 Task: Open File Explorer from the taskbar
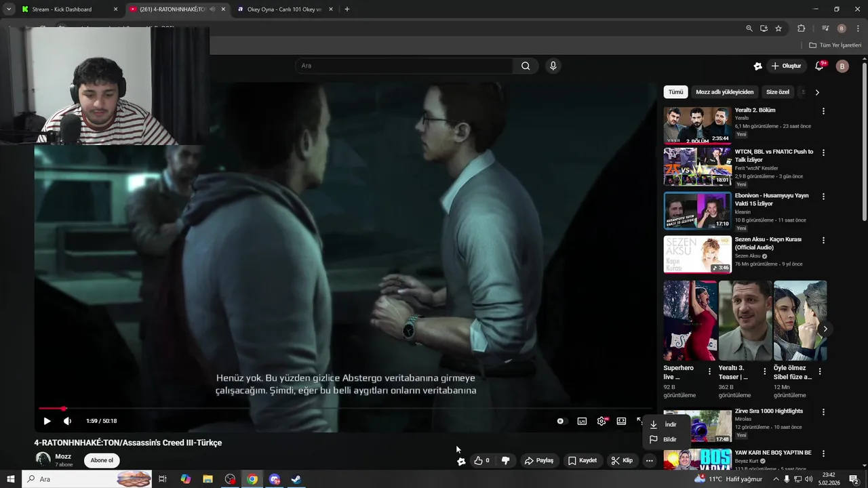[x=208, y=479]
